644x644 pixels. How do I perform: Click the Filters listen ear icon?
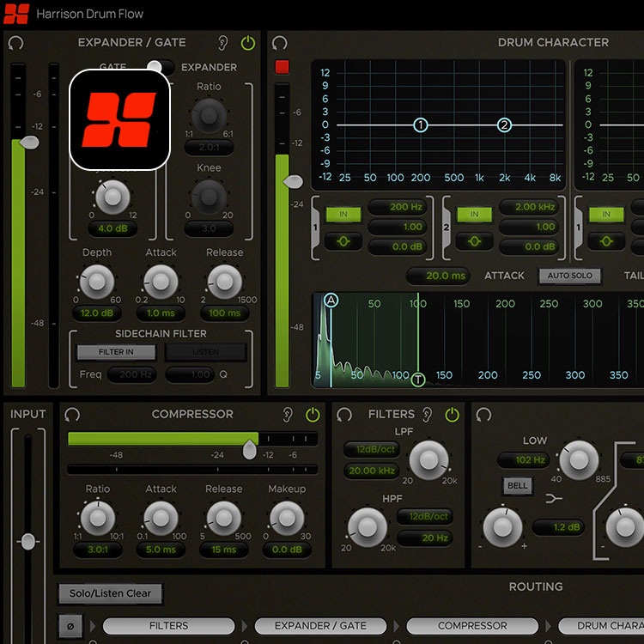pos(428,415)
